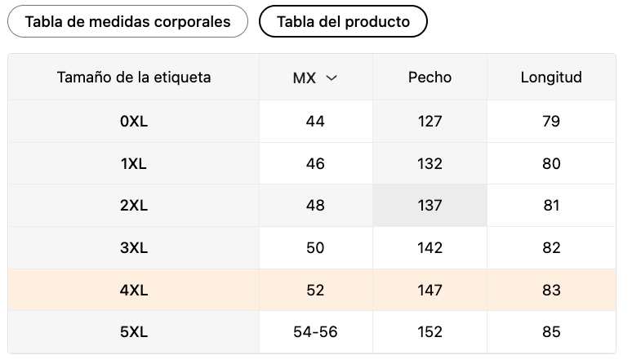
Task: Click the Pecho column header
Action: 429,78
